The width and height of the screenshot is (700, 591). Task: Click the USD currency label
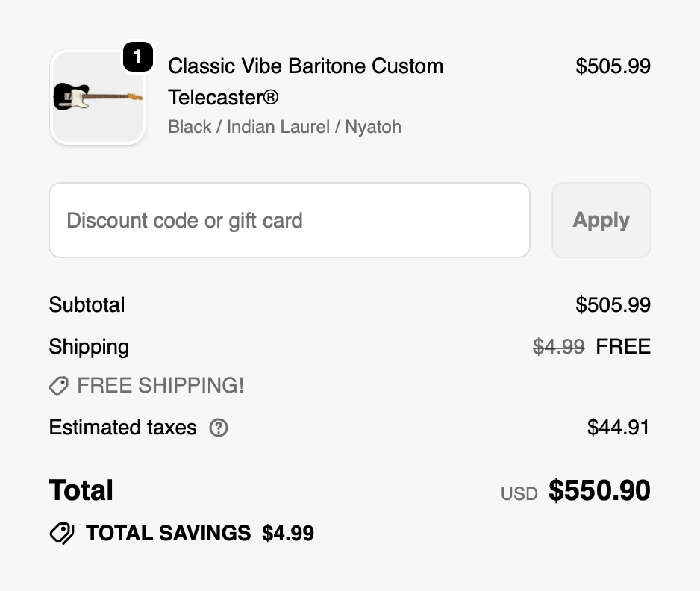tap(519, 493)
